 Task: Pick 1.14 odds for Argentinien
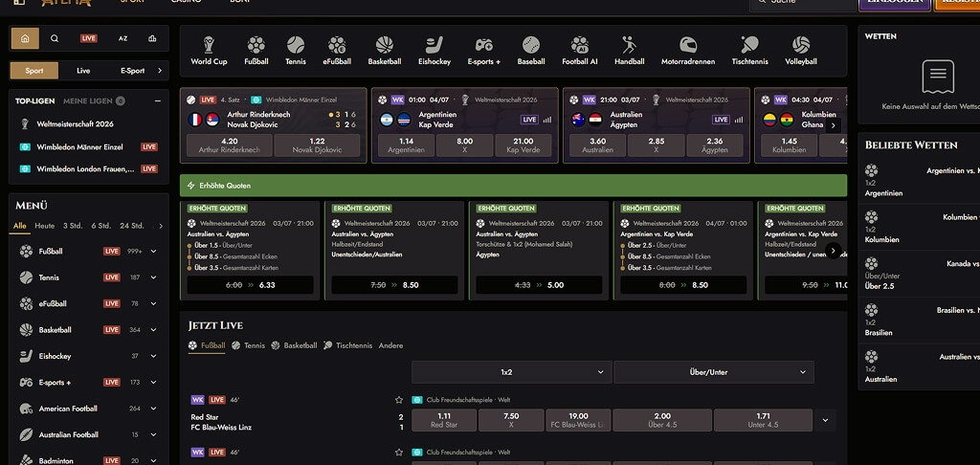tap(406, 145)
